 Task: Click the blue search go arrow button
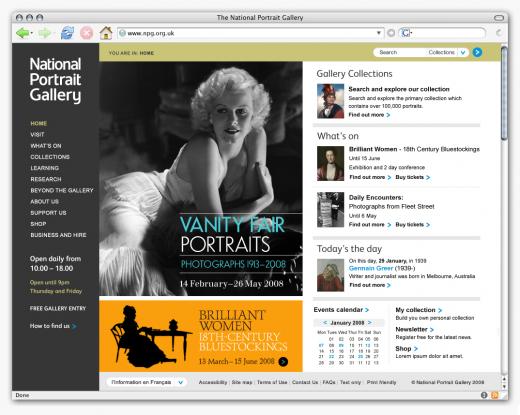(x=477, y=52)
